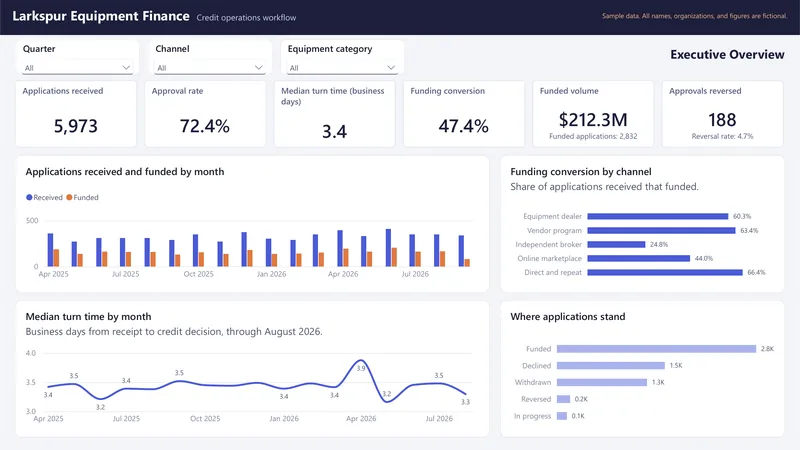The width and height of the screenshot is (800, 450).
Task: Click the 3.3 final data label on line chart
Action: pos(465,402)
